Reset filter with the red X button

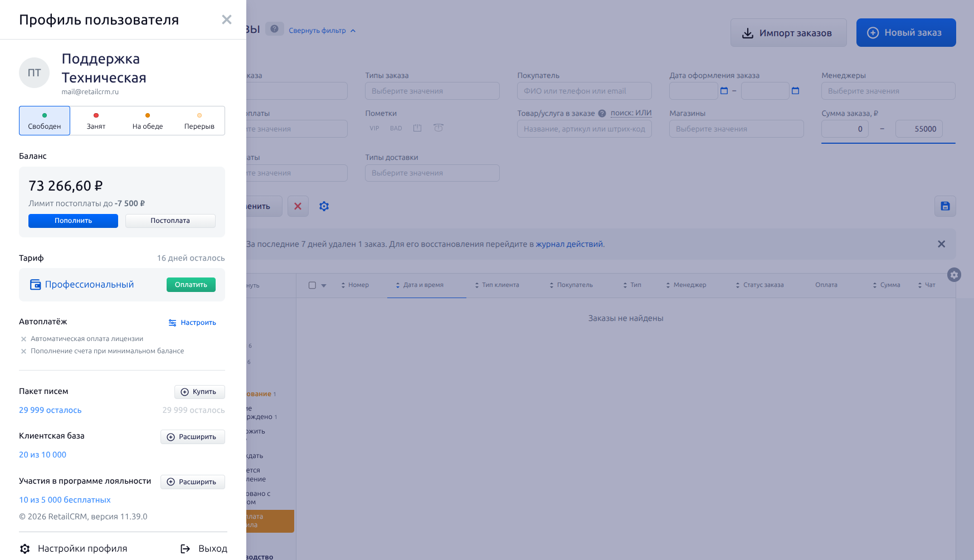tap(298, 206)
